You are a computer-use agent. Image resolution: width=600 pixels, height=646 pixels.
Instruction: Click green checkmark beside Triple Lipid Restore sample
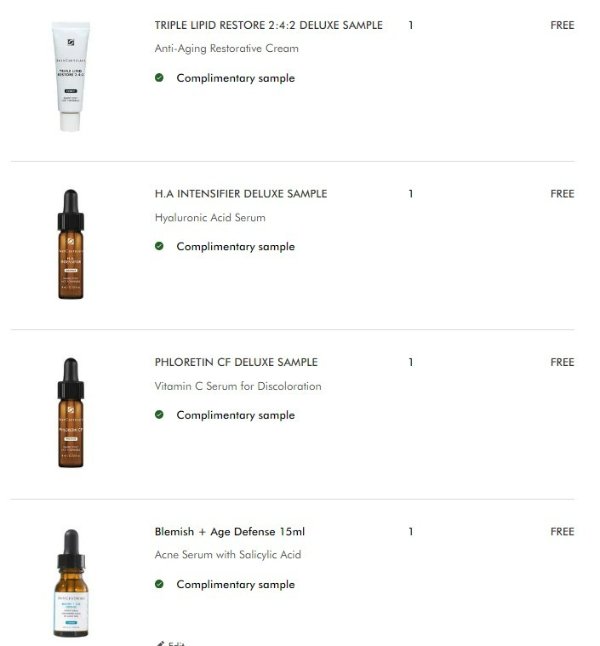click(x=159, y=77)
